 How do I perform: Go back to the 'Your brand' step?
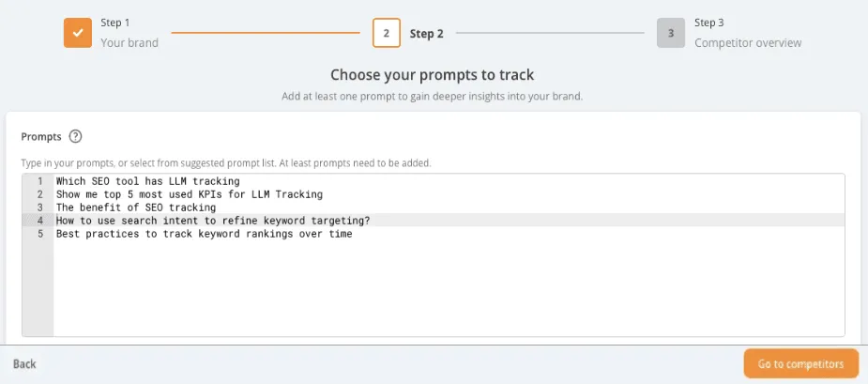click(129, 42)
